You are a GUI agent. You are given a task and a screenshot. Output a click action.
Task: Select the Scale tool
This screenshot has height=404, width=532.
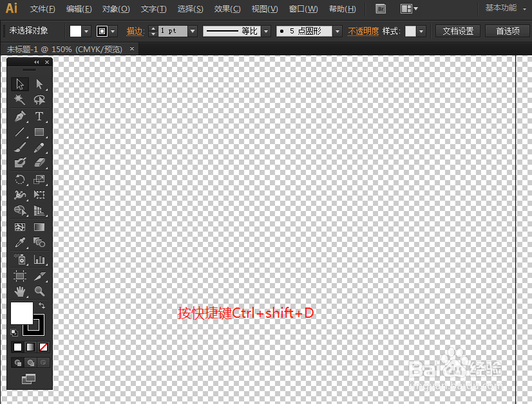(x=39, y=179)
